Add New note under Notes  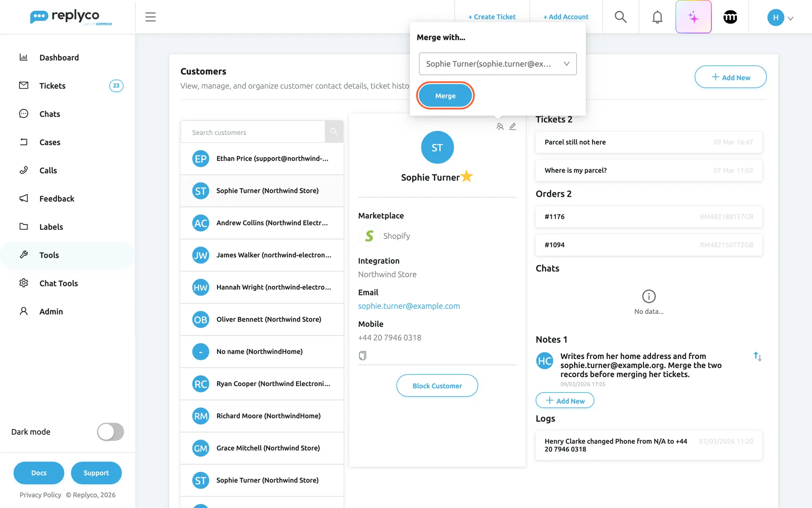click(565, 401)
